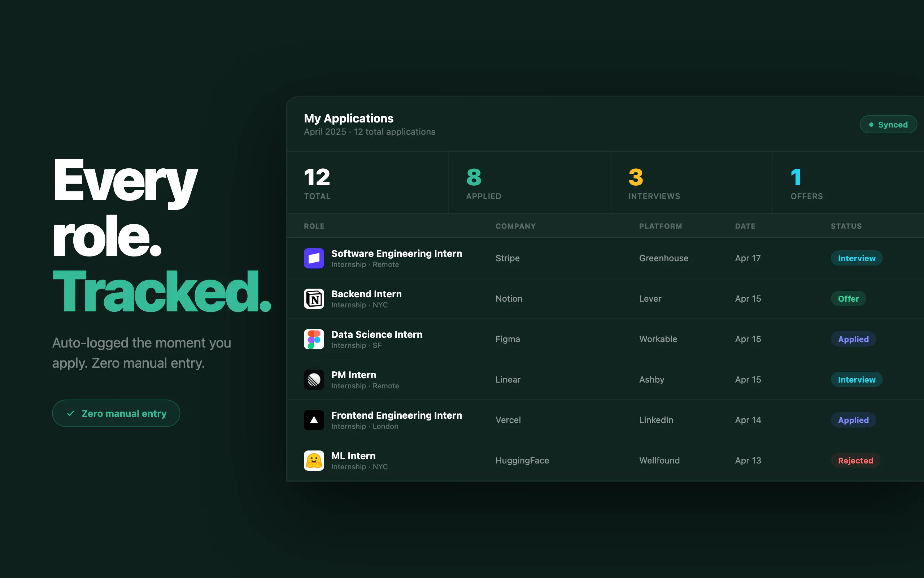924x578 pixels.
Task: Click the HuggingFace emoji logo icon
Action: click(x=314, y=461)
